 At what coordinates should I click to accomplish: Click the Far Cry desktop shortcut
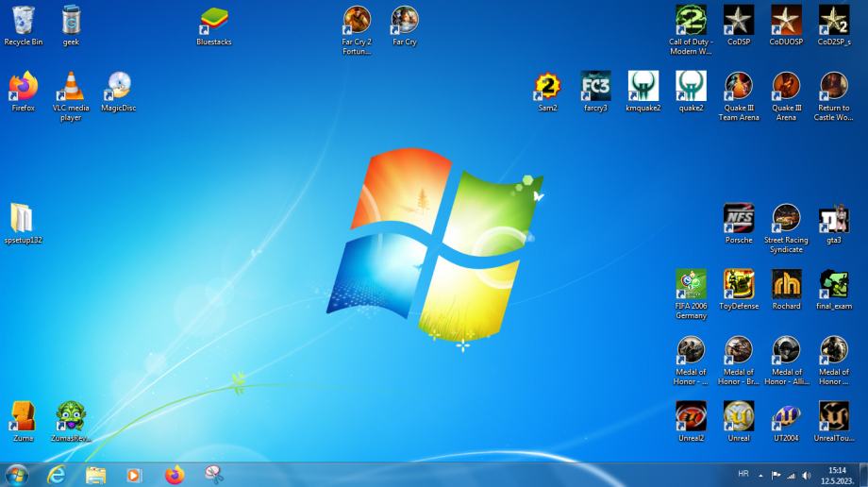point(405,26)
